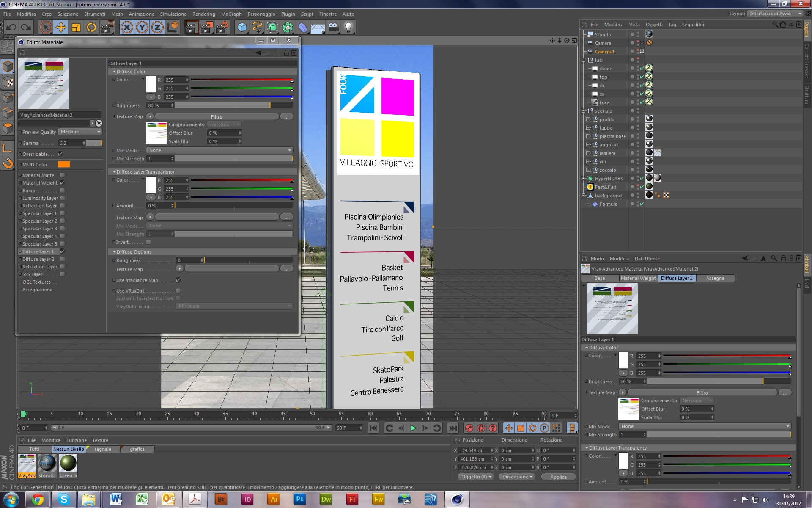Enable the Bump channel checkbox

click(x=62, y=190)
